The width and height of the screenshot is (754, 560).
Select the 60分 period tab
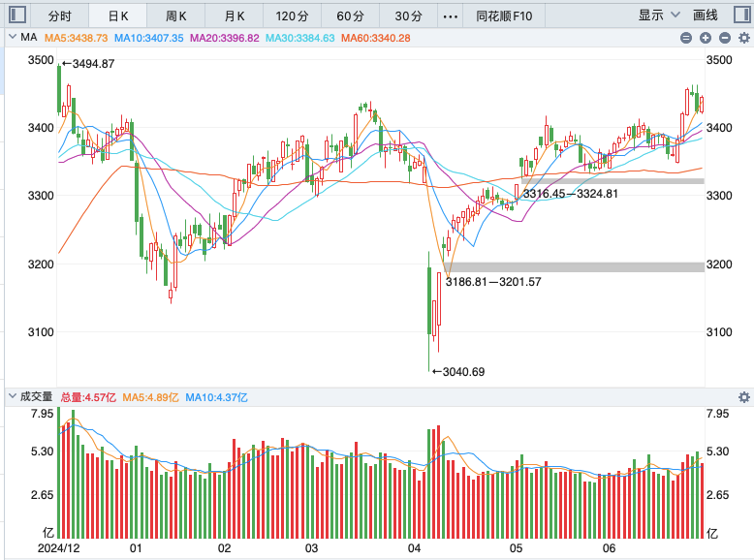pyautogui.click(x=350, y=16)
